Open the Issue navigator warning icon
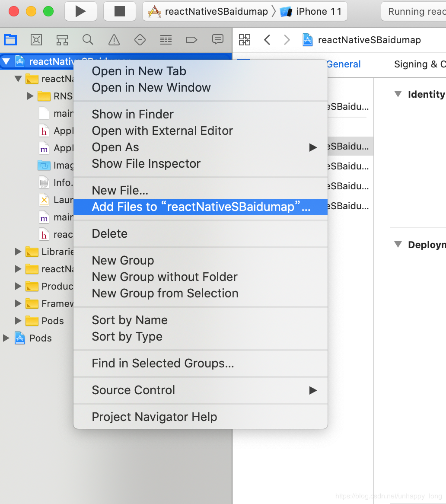The width and height of the screenshot is (446, 504). coord(114,40)
